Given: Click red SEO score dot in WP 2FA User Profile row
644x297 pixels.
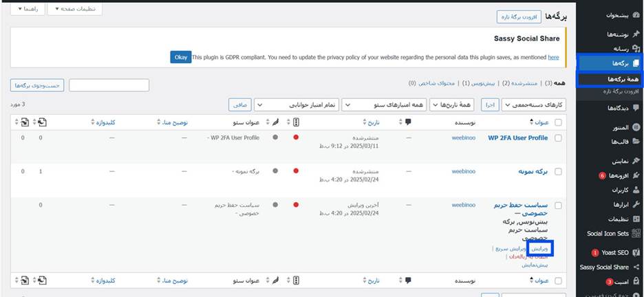Looking at the screenshot, I should pos(296,137).
